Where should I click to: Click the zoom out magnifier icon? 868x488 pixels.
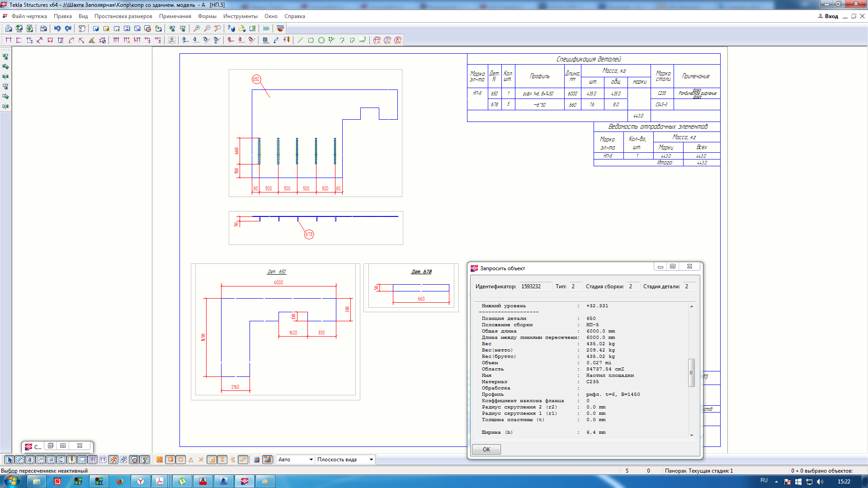click(207, 28)
